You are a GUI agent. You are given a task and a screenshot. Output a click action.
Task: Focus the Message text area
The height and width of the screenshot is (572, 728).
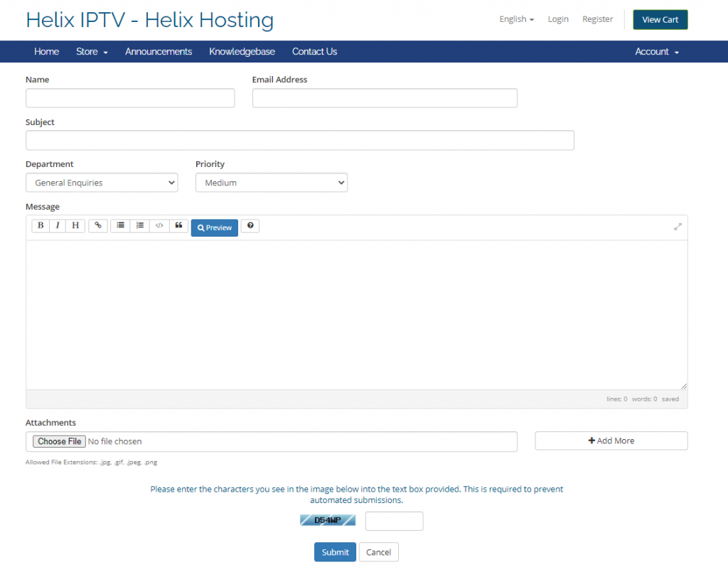coord(357,315)
